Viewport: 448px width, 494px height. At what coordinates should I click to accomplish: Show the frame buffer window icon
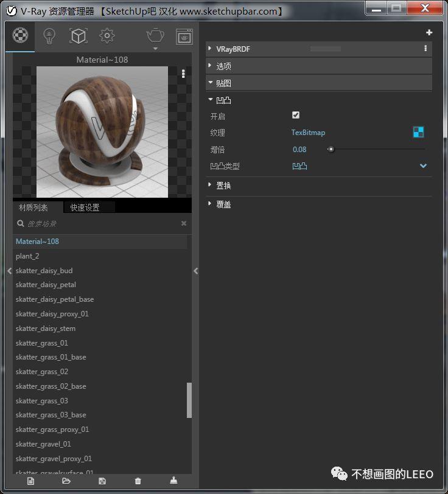tap(184, 37)
